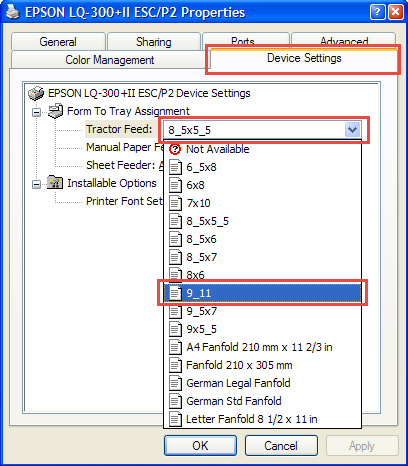Screen dimensions: 408x466
Task: Close the Properties dialog window
Action: pos(396,12)
